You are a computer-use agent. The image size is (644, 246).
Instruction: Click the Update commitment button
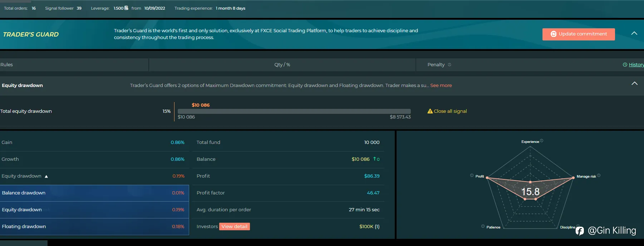click(x=579, y=34)
